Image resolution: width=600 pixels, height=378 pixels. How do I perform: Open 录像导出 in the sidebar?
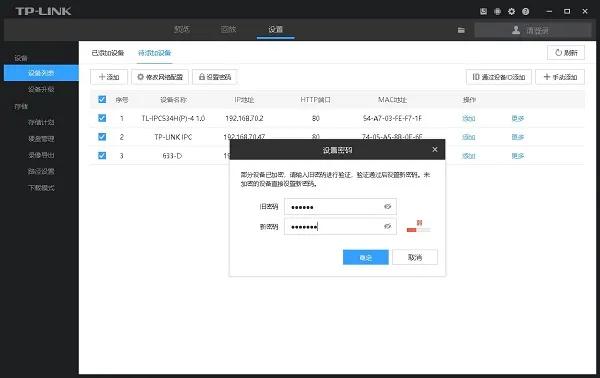[41, 155]
